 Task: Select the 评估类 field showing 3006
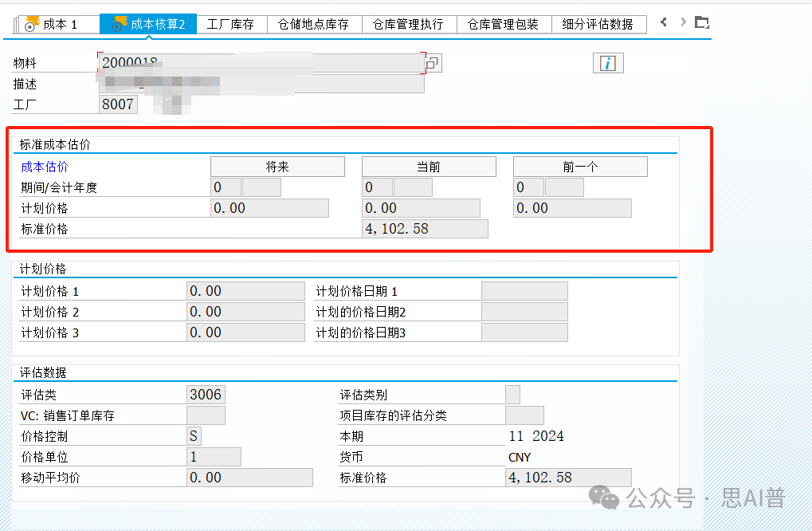point(206,395)
